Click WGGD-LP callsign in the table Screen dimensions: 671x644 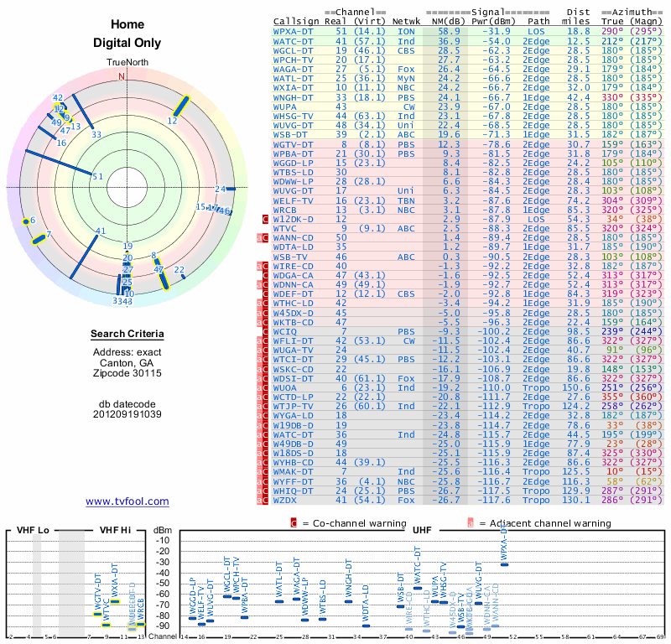[293, 163]
